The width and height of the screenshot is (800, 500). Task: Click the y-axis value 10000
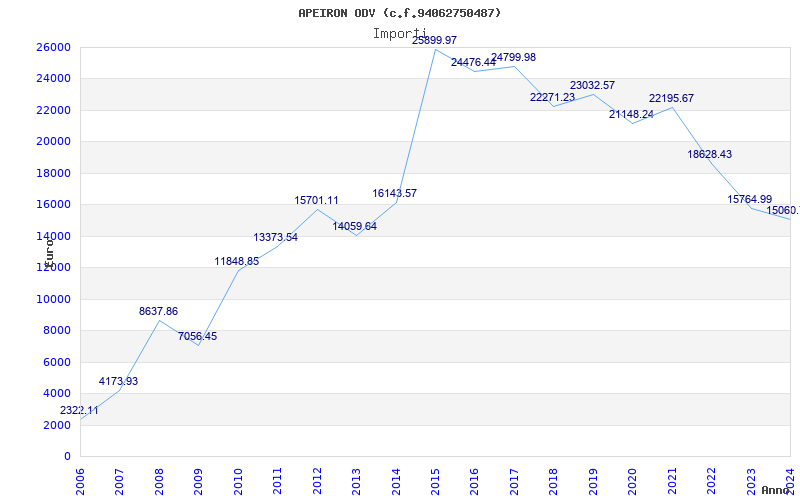point(53,299)
